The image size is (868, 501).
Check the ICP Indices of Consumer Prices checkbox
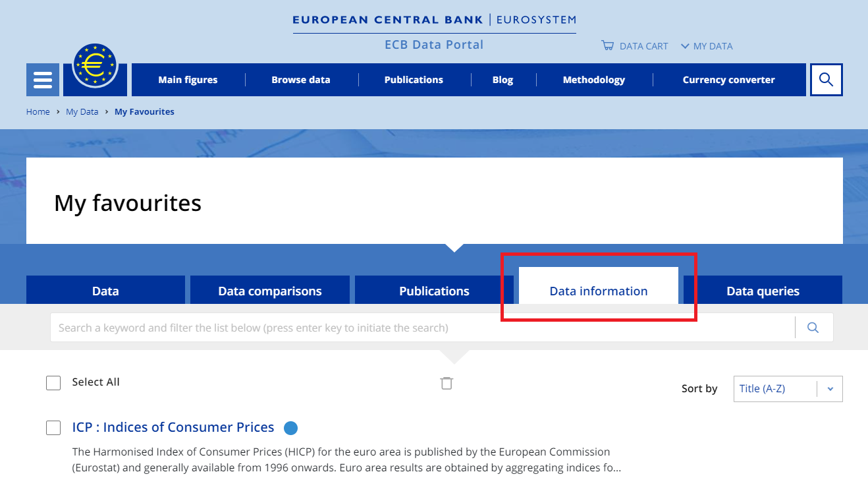[53, 428]
